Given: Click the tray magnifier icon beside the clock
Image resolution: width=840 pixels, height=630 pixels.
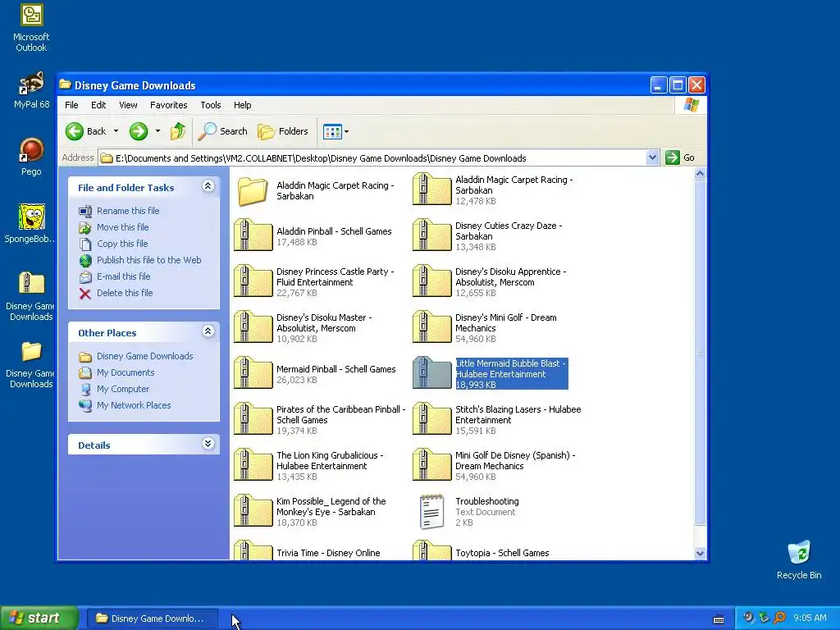Looking at the screenshot, I should click(x=779, y=618).
